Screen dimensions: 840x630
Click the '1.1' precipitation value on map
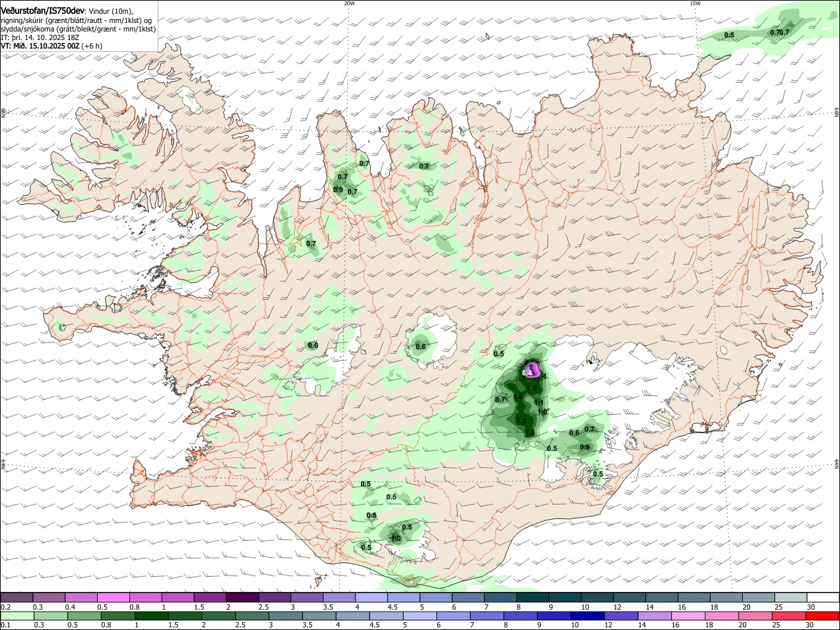coord(539,402)
